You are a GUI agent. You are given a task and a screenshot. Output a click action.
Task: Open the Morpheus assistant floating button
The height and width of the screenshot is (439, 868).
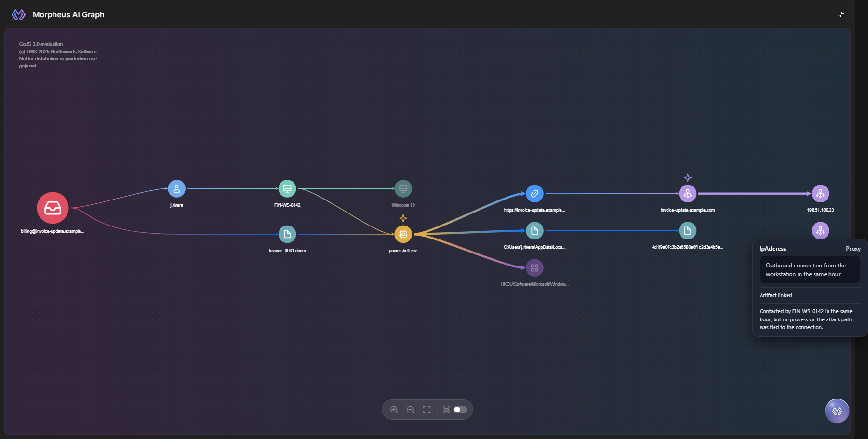837,411
